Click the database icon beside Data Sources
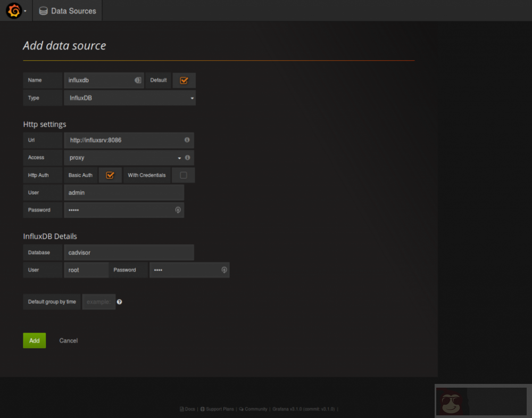Viewport: 532px width, 418px height. [x=42, y=11]
